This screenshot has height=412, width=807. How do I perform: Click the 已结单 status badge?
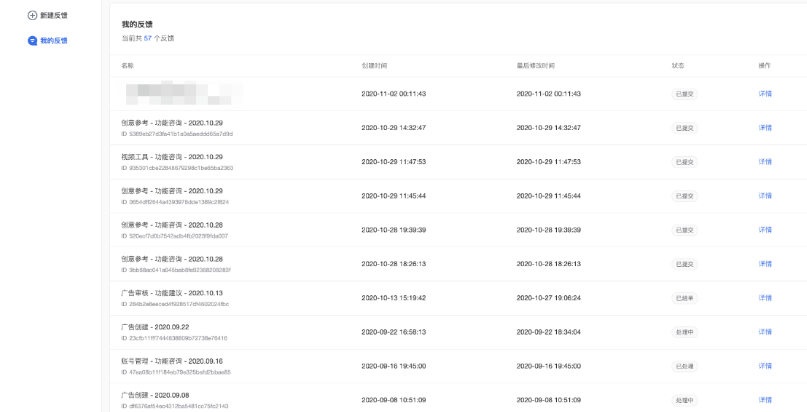[x=685, y=298]
